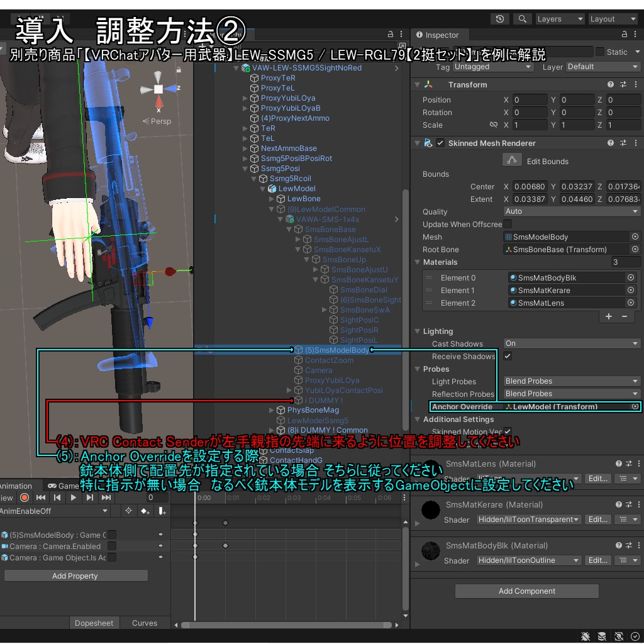This screenshot has width=644, height=644.
Task: Open object picker for Root Bone field
Action: click(635, 249)
